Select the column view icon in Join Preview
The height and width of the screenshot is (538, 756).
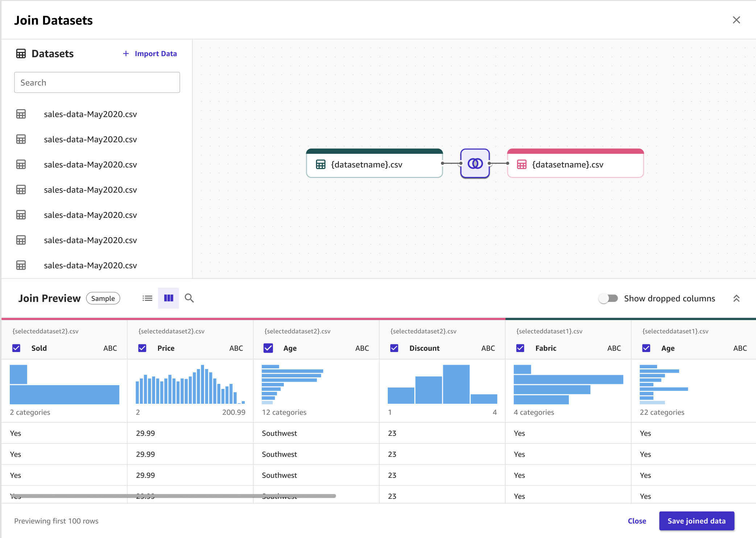click(x=169, y=298)
